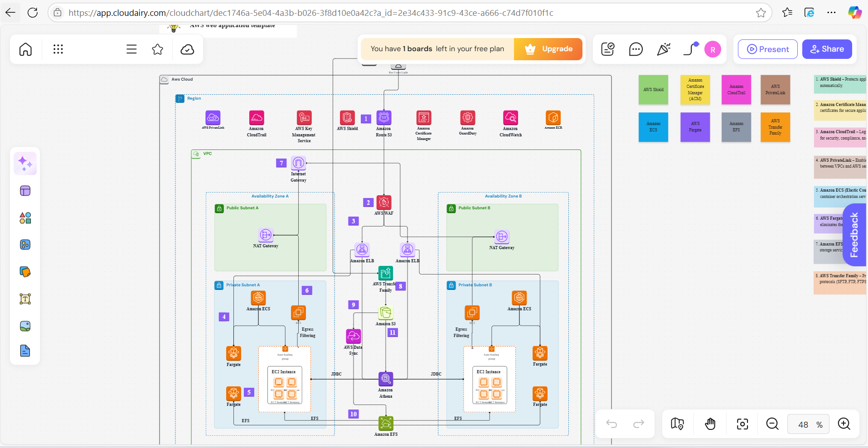The image size is (868, 448).
Task: Open the Image insert tool
Action: 25,326
